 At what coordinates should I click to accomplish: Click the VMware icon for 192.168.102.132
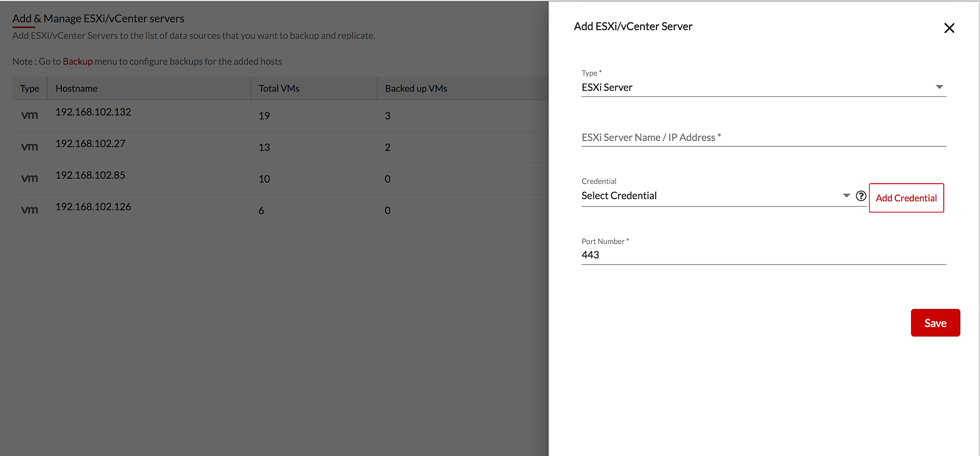(29, 116)
